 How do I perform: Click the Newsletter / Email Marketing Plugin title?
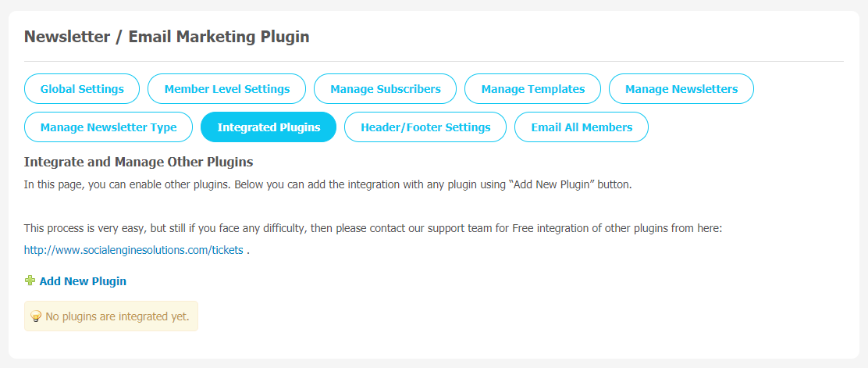coord(166,38)
